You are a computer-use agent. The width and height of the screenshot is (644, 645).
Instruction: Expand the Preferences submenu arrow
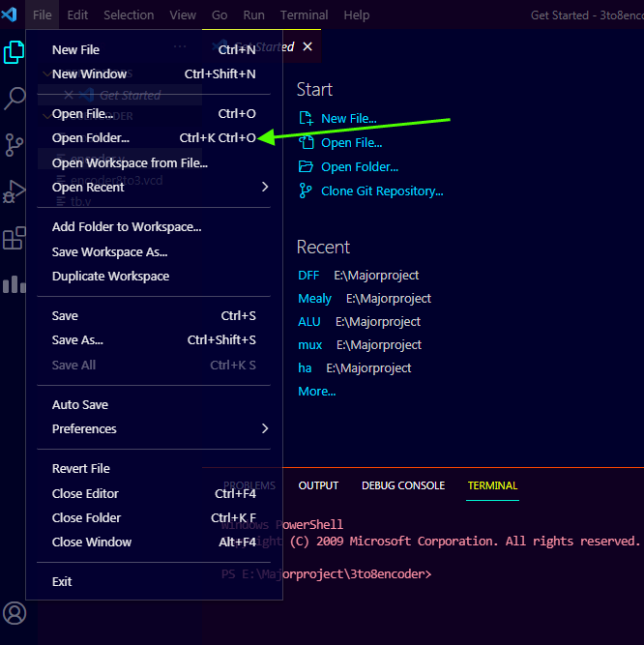[x=265, y=428]
